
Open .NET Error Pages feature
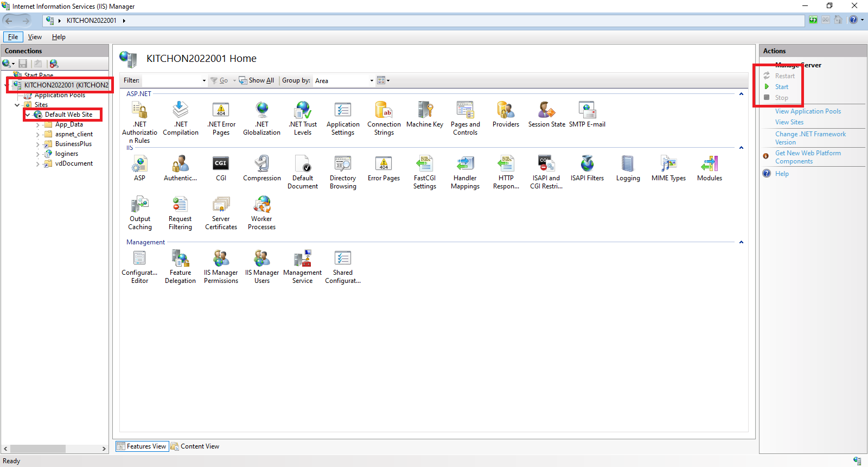pyautogui.click(x=221, y=118)
